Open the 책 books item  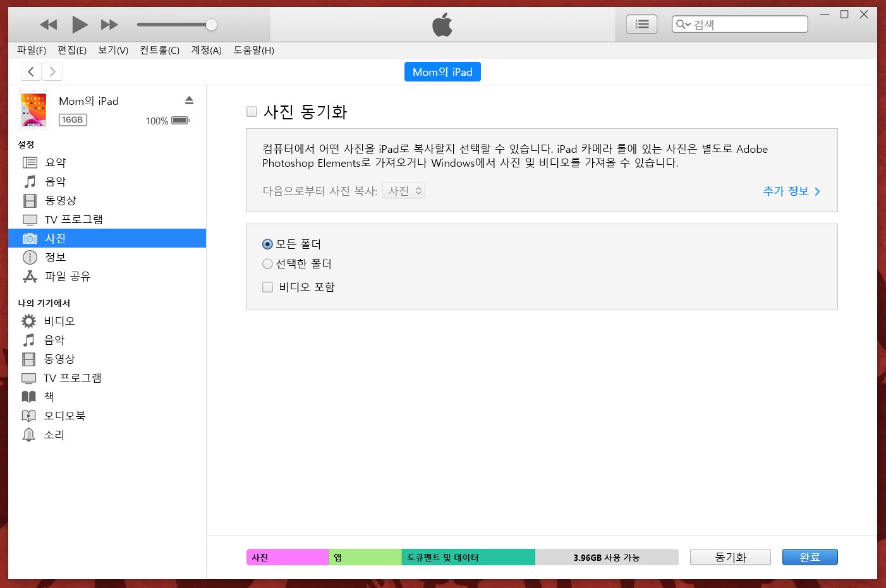pyautogui.click(x=107, y=397)
